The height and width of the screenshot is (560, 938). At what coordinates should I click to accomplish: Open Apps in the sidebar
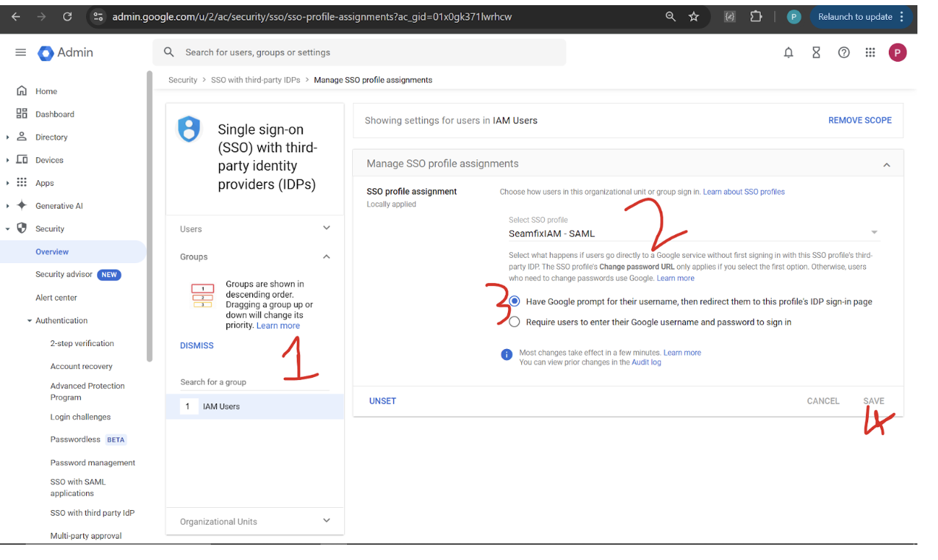point(45,183)
